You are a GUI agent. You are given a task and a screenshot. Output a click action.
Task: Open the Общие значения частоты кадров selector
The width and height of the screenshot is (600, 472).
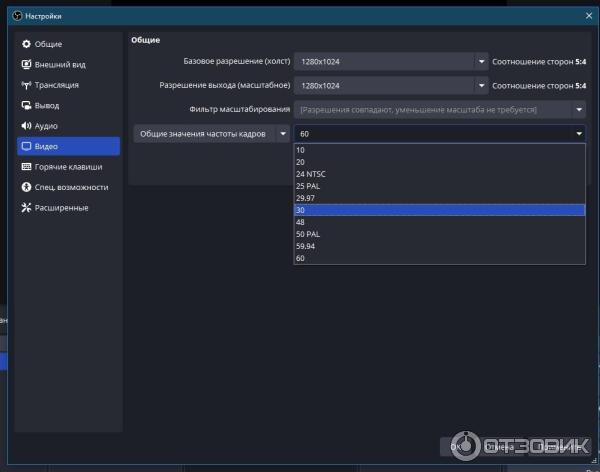click(x=283, y=133)
